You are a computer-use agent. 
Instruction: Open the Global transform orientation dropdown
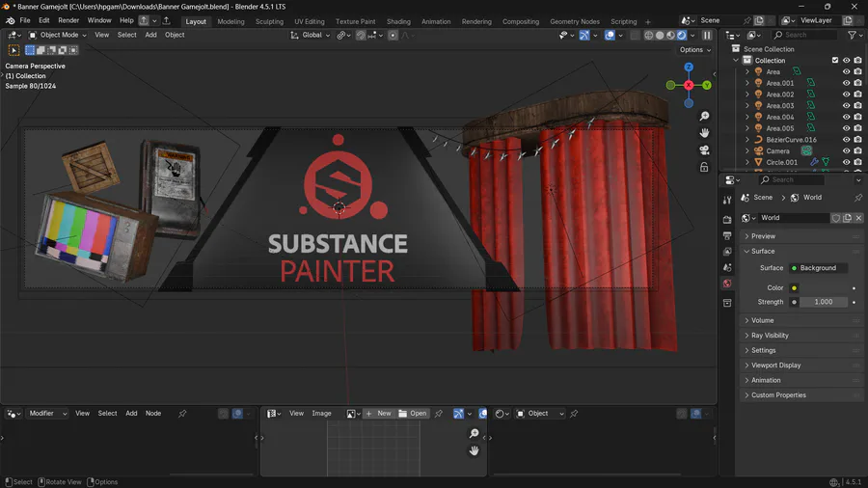coord(310,35)
